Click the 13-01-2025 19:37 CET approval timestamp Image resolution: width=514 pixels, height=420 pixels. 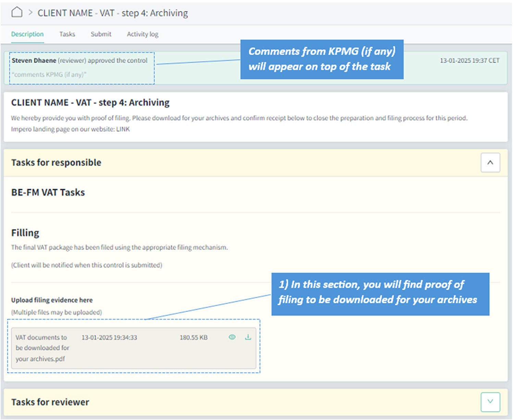(469, 61)
